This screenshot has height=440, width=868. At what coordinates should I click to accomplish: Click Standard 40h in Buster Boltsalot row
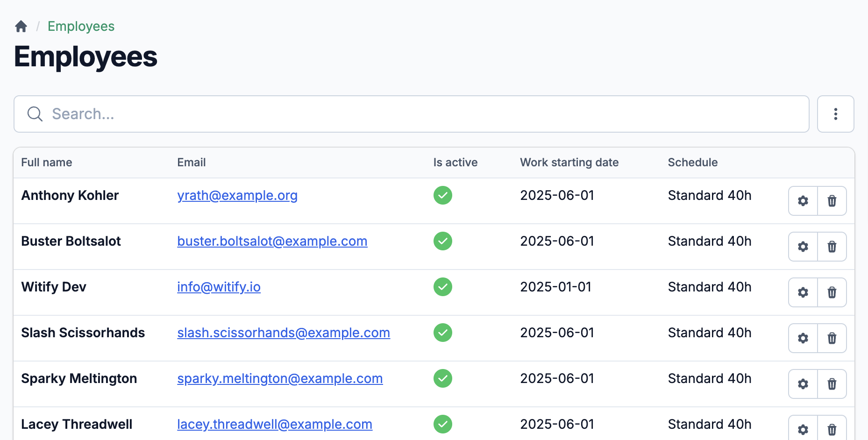point(710,241)
